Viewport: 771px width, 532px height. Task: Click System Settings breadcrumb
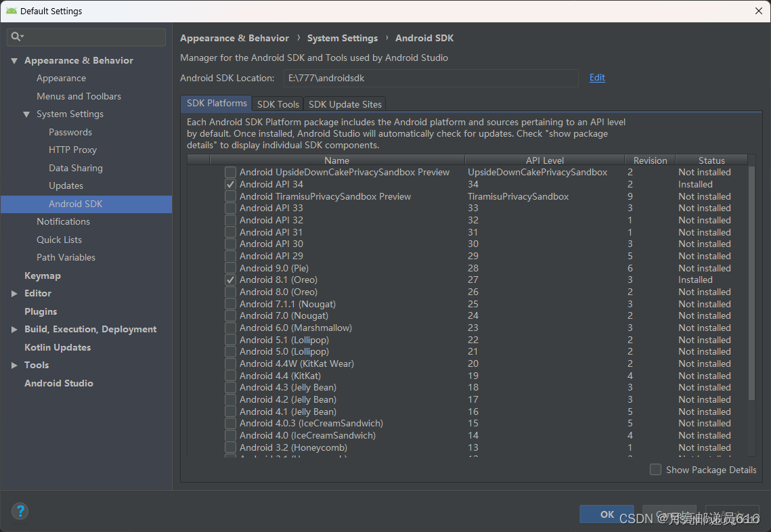point(343,39)
